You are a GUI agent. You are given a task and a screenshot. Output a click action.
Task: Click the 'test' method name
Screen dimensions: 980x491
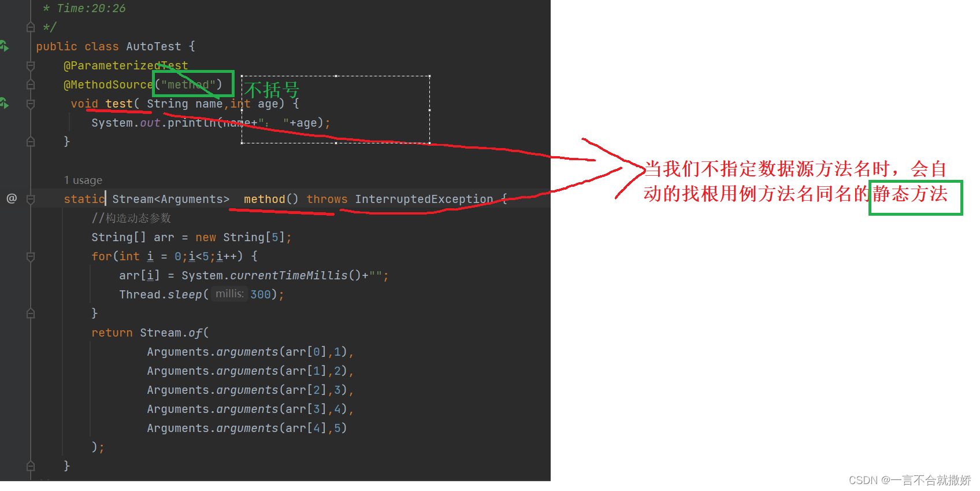tap(119, 104)
